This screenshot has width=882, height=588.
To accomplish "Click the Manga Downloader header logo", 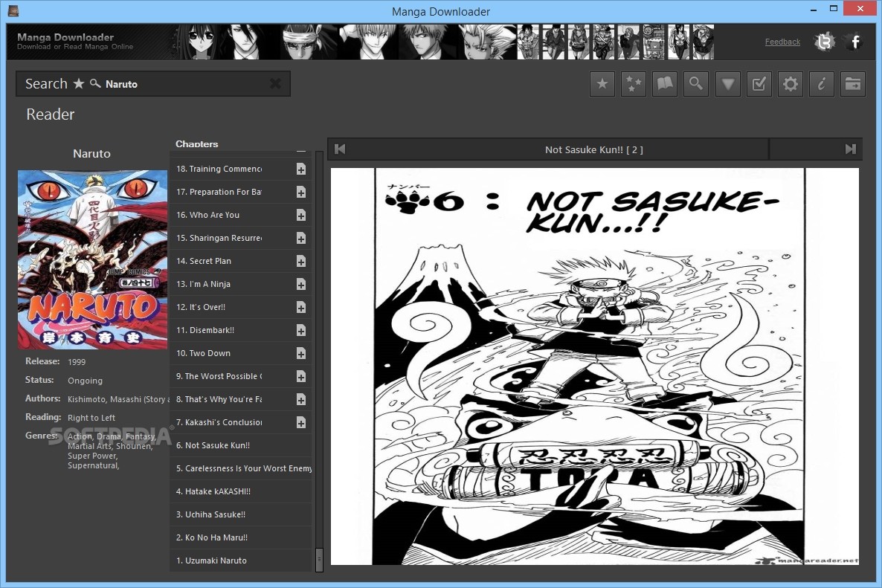I will pos(75,41).
